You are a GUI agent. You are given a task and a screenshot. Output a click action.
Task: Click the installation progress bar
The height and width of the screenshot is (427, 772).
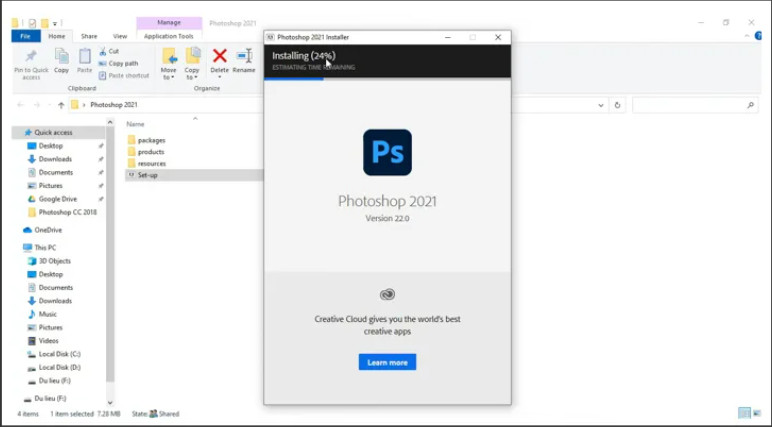pos(387,78)
